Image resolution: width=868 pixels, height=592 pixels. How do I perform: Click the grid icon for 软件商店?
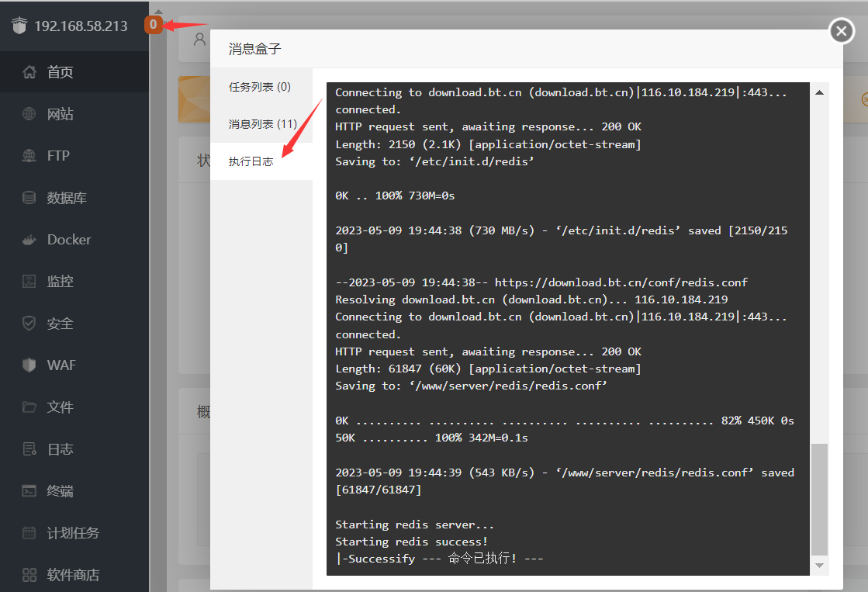29,575
